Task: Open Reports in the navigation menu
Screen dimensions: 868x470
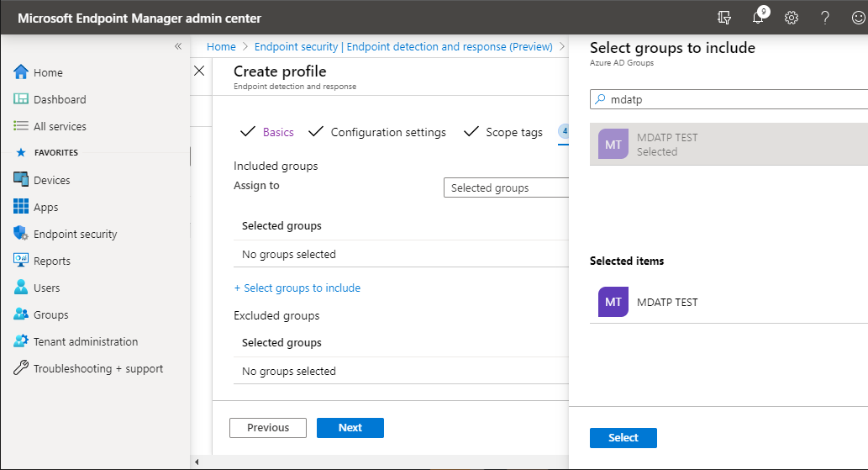Action: (52, 261)
